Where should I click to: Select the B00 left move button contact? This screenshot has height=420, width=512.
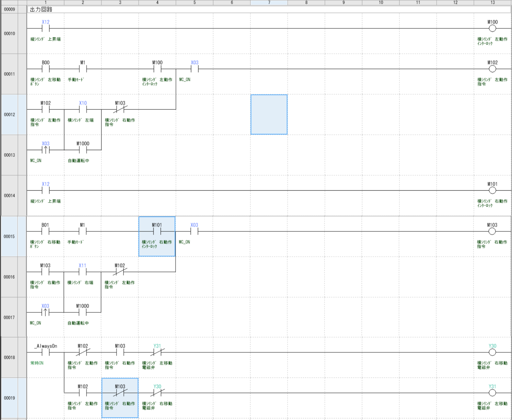click(x=45, y=69)
